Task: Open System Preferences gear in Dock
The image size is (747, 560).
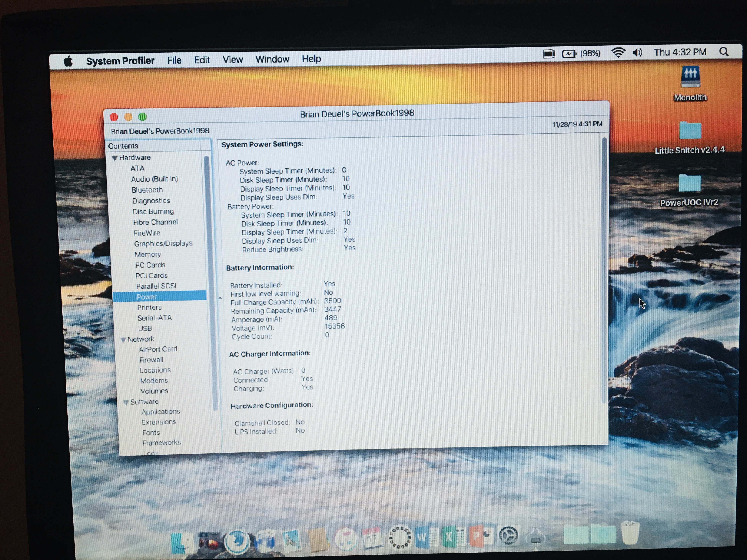Action: pos(508,535)
